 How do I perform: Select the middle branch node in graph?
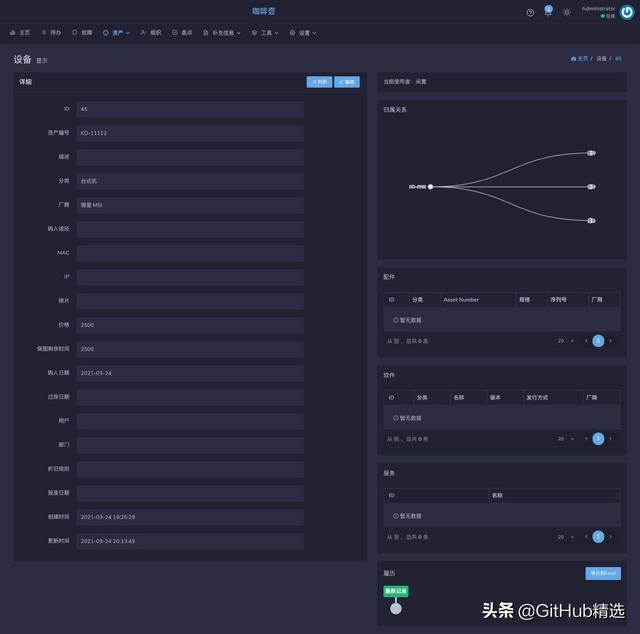tap(591, 187)
